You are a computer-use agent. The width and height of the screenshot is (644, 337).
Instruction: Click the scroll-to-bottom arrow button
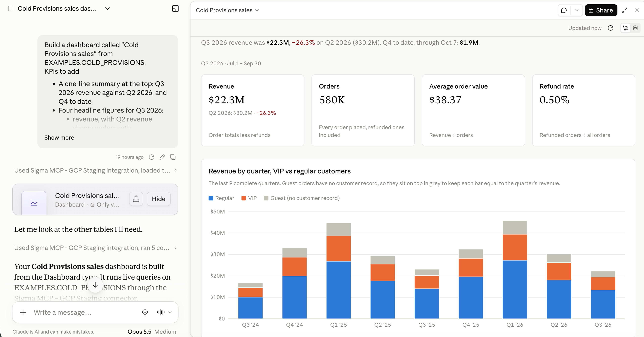[x=95, y=285]
